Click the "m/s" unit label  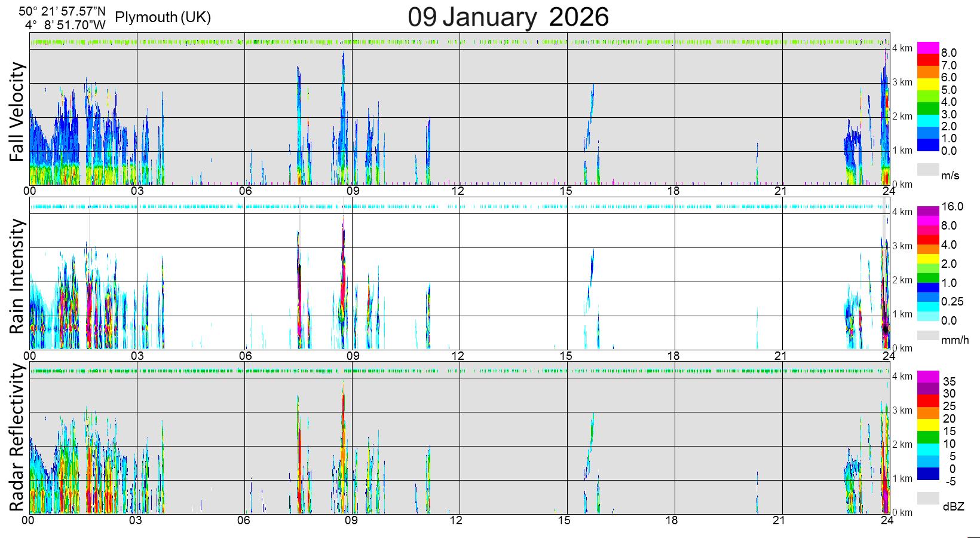[x=951, y=176]
